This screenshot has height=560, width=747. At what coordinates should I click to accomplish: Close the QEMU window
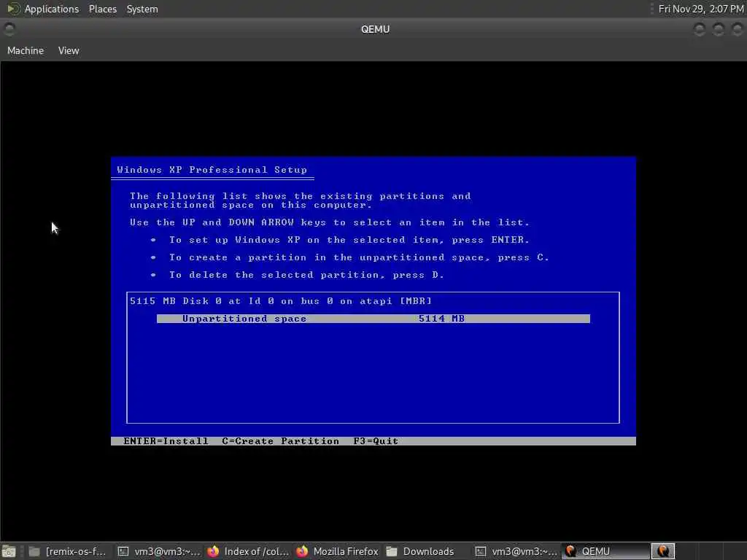737,29
